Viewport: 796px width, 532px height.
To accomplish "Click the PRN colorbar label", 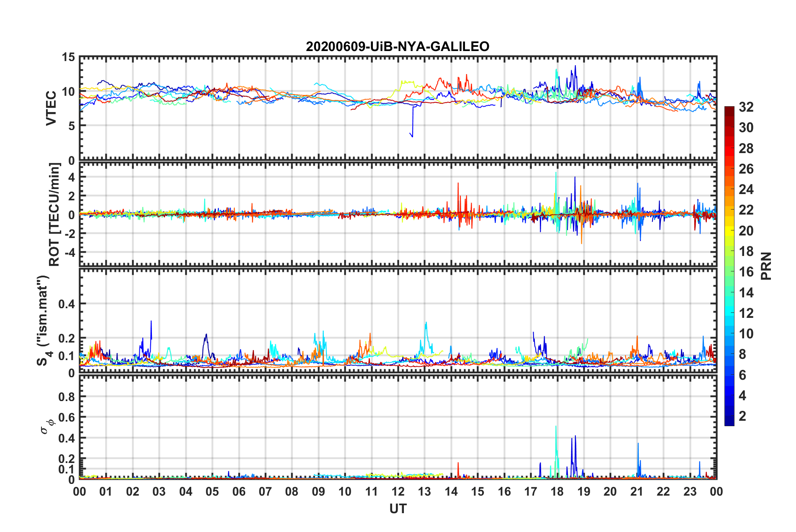I will coord(766,266).
